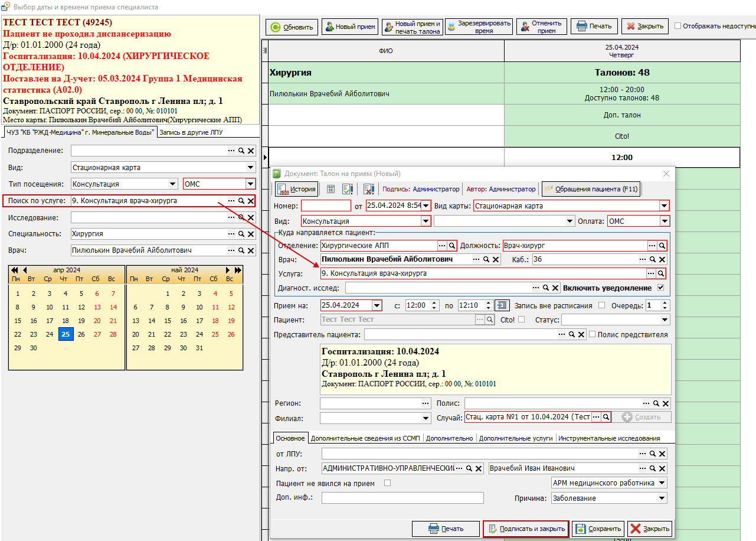
Task: Click the Подписать и закрыть button
Action: coord(526,529)
